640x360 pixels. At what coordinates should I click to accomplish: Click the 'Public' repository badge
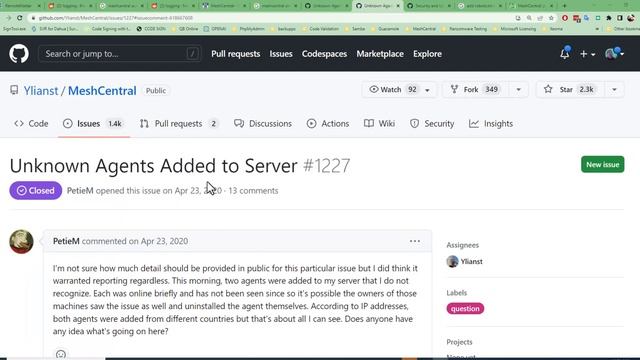pyautogui.click(x=156, y=91)
